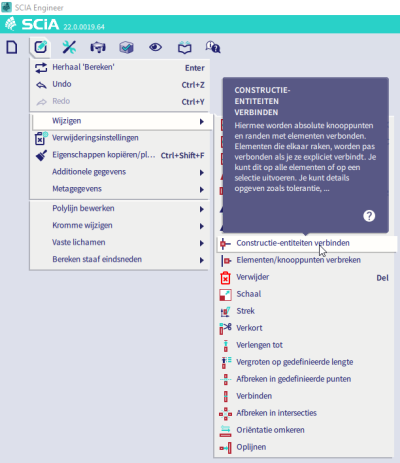Image resolution: width=400 pixels, height=463 pixels.
Task: Choose Oriëntatie omkeren in the submenu
Action: [x=304, y=430]
